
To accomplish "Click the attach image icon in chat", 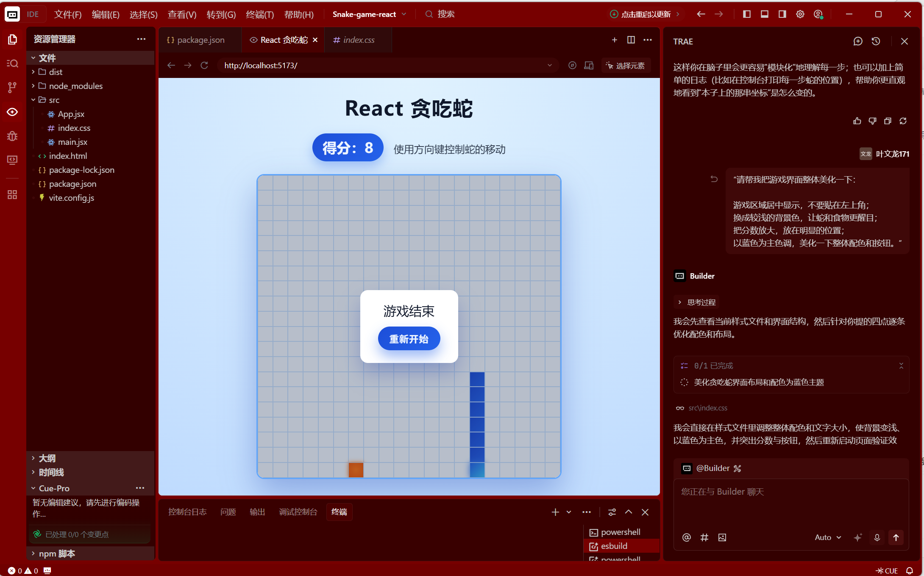I will (x=722, y=537).
